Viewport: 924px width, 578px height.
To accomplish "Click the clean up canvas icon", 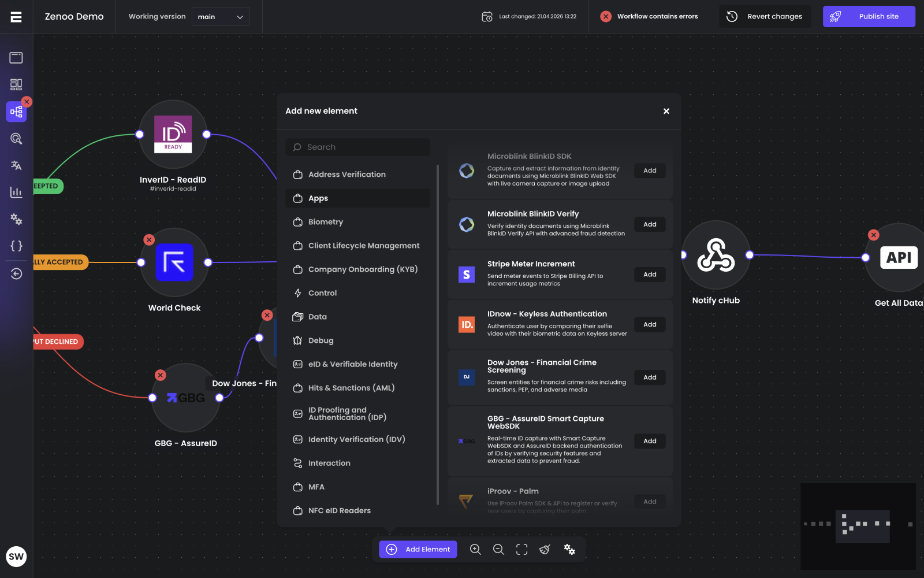I will [x=545, y=550].
